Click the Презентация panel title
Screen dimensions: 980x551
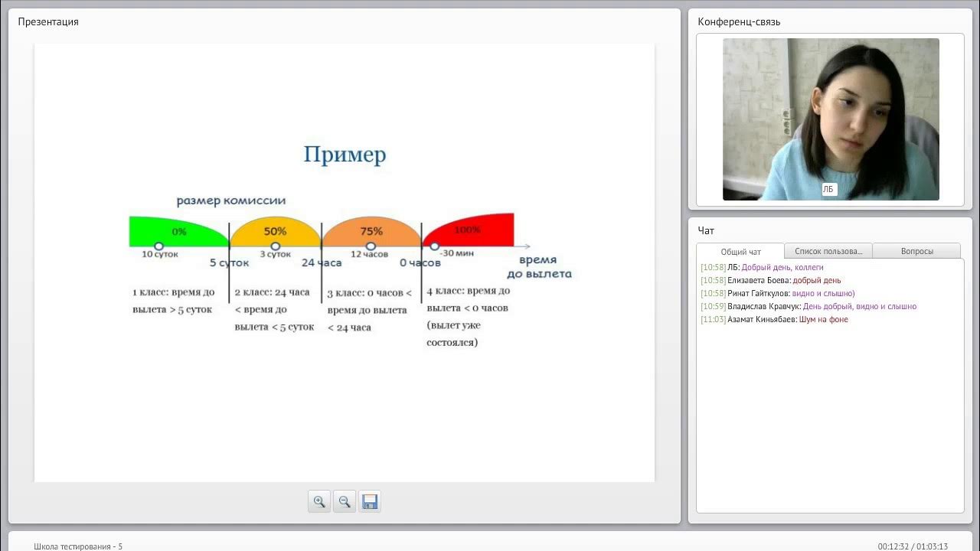48,21
